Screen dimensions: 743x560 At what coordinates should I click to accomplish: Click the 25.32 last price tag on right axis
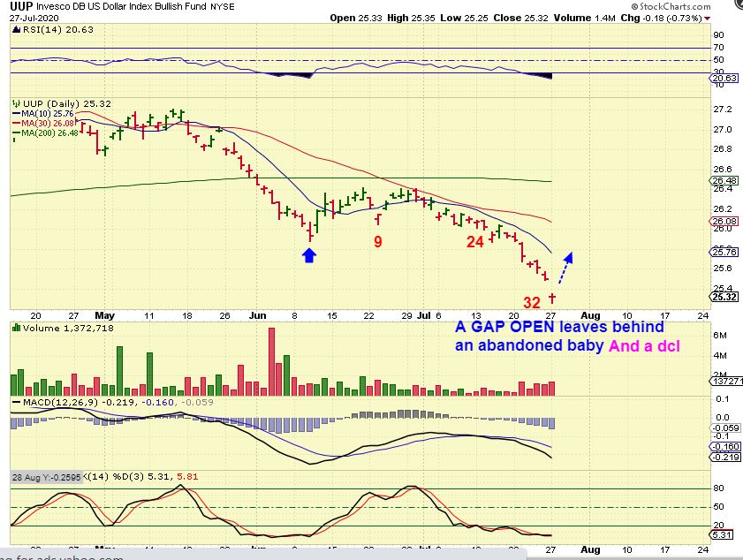click(x=724, y=297)
